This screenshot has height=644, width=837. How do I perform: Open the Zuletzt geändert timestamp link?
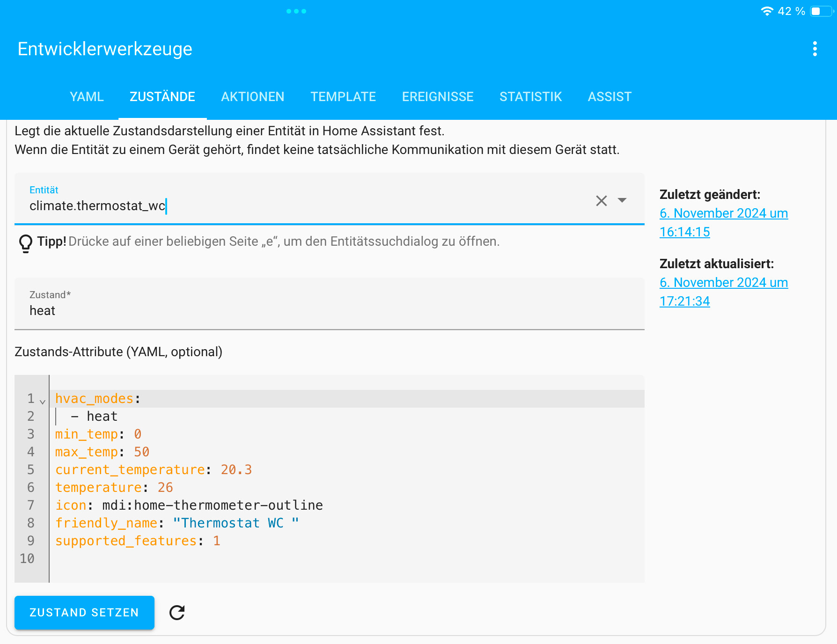pos(723,222)
